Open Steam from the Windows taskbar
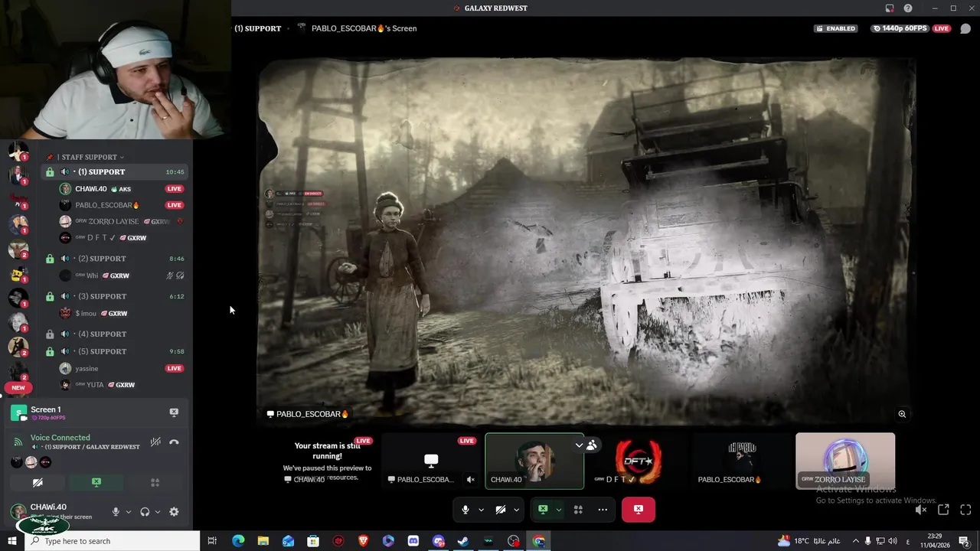 [463, 541]
